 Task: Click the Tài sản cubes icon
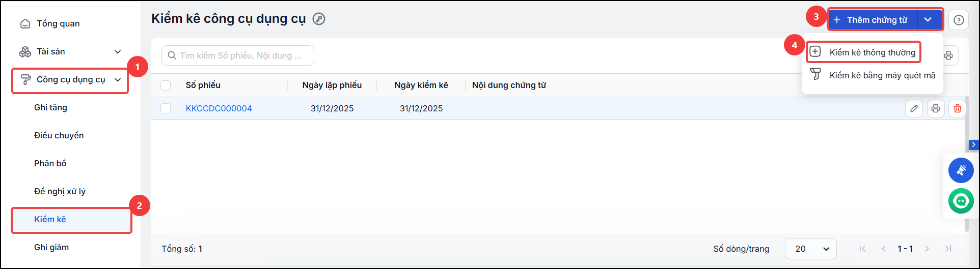(25, 52)
